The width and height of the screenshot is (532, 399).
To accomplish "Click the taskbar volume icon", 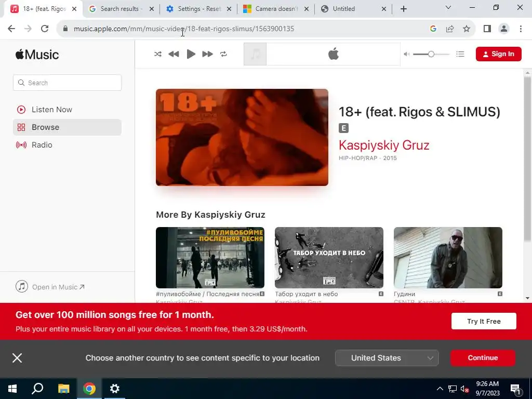I will pos(464,389).
